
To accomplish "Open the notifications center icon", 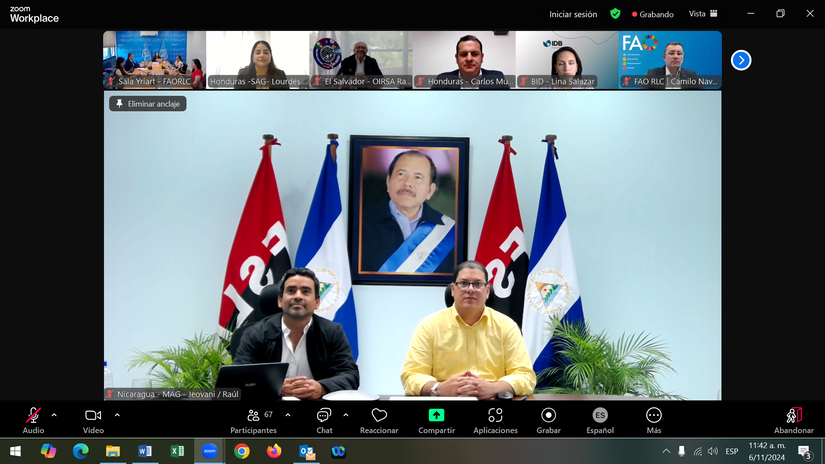I will pyautogui.click(x=804, y=451).
